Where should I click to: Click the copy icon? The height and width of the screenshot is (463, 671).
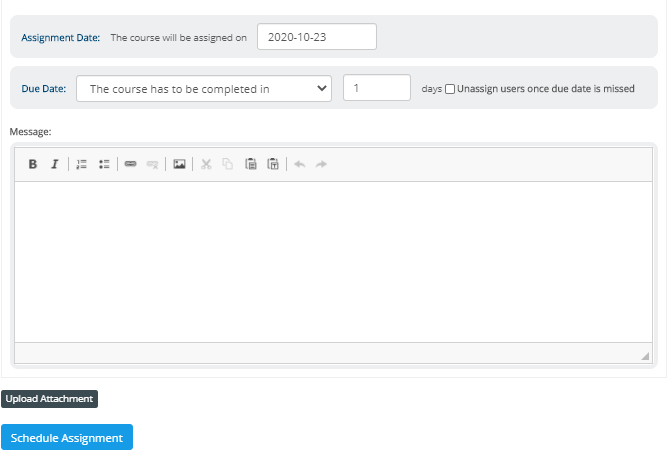click(228, 164)
